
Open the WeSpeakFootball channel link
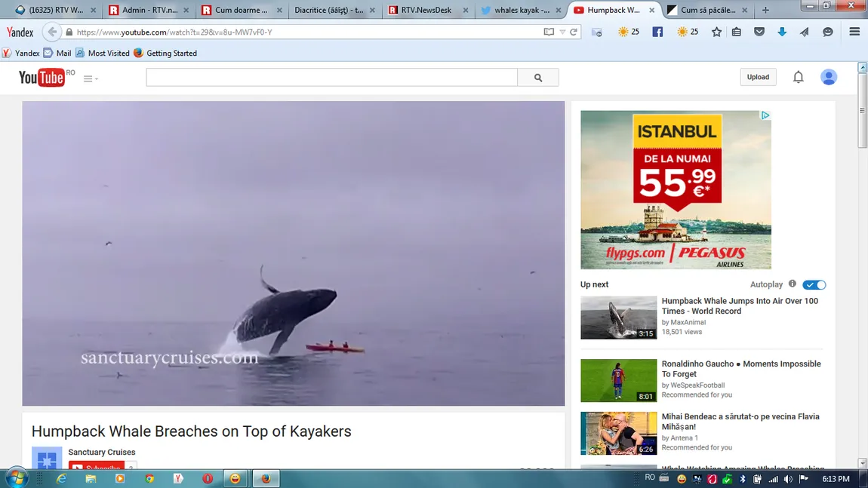click(x=697, y=385)
